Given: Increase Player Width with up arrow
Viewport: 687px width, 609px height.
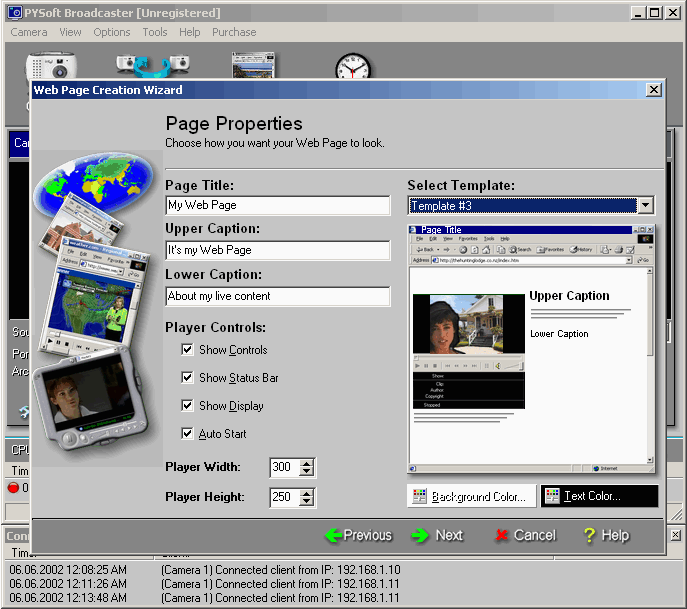Looking at the screenshot, I should (307, 463).
